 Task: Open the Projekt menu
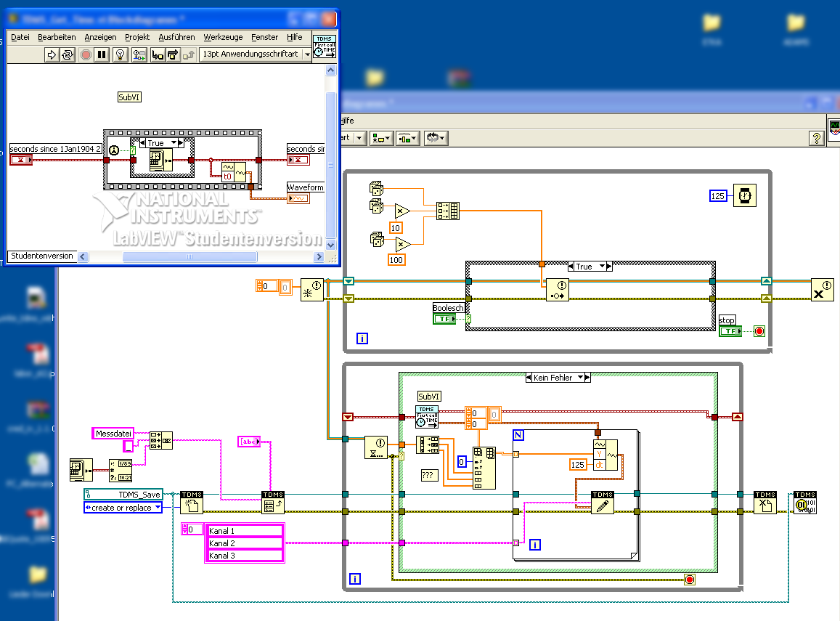(x=137, y=37)
